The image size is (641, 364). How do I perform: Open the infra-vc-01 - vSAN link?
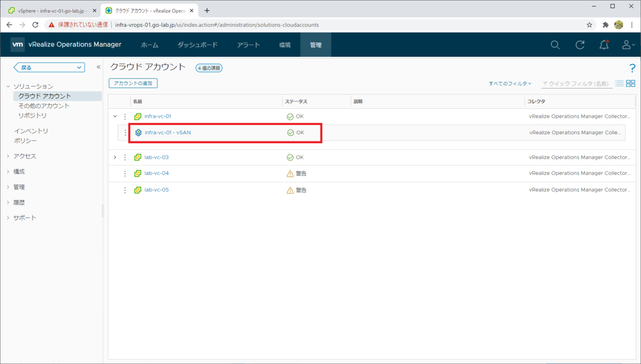coord(168,132)
